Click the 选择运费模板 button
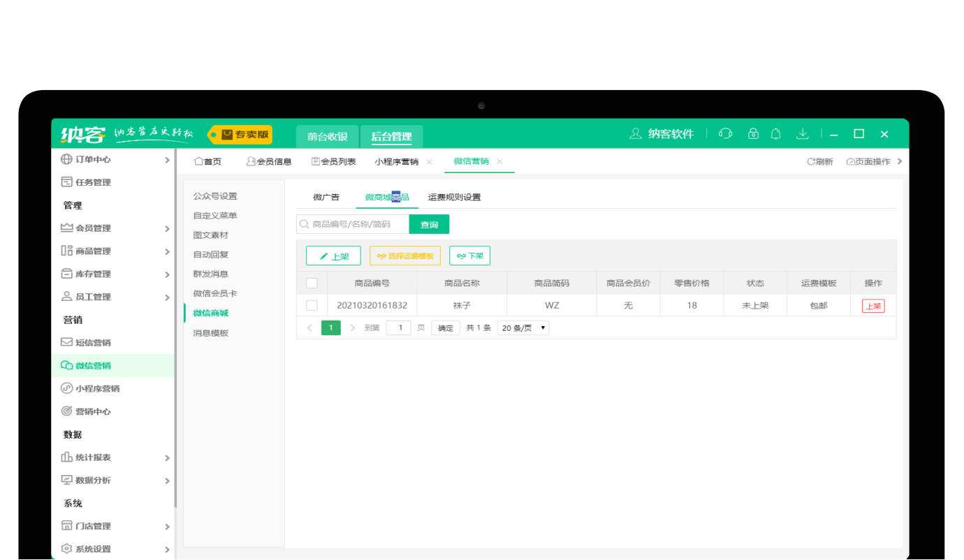 405,256
